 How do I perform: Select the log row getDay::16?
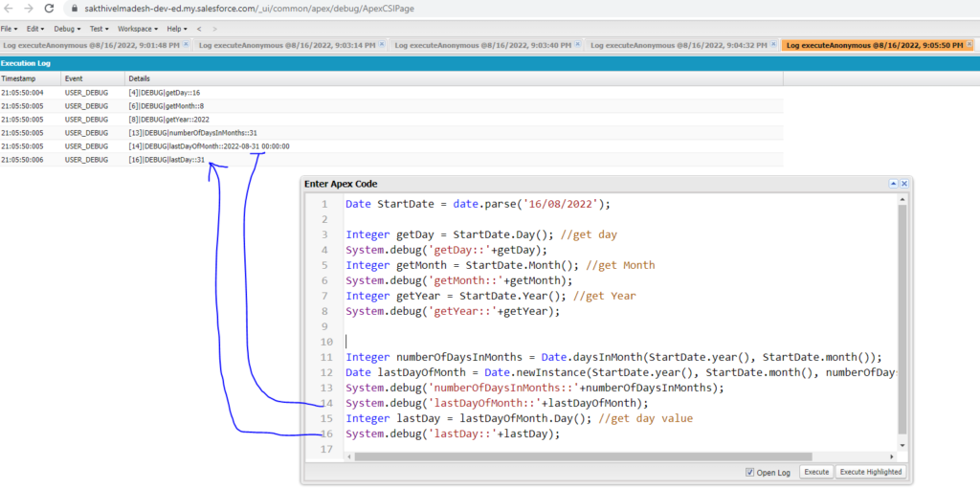pos(391,93)
